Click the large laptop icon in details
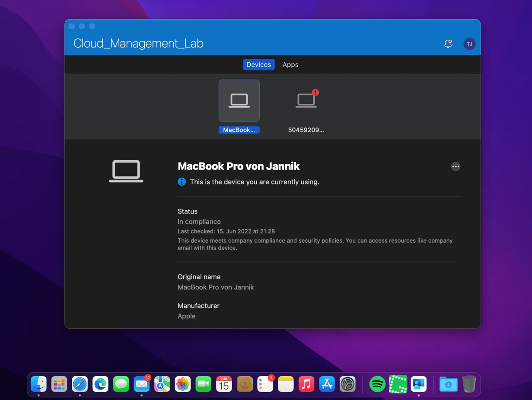 [126, 171]
